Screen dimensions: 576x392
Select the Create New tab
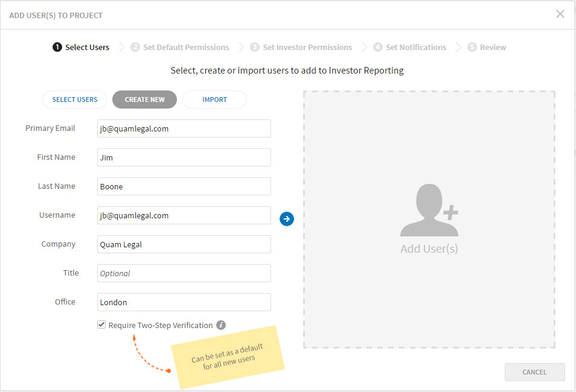(144, 100)
